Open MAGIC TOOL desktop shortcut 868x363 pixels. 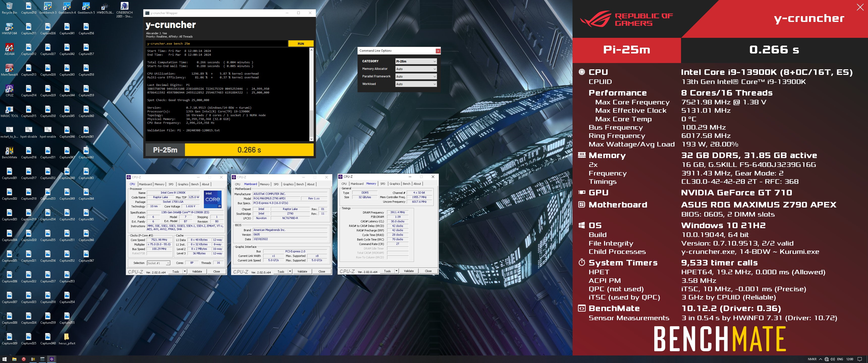(9, 111)
